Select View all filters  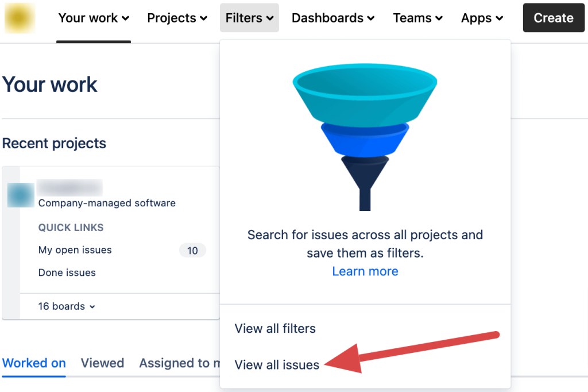coord(275,329)
